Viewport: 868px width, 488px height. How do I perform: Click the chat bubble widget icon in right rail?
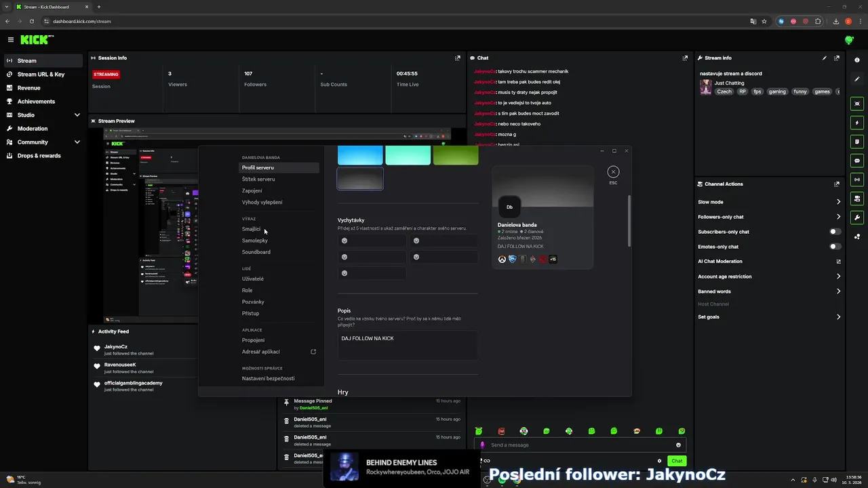(857, 161)
